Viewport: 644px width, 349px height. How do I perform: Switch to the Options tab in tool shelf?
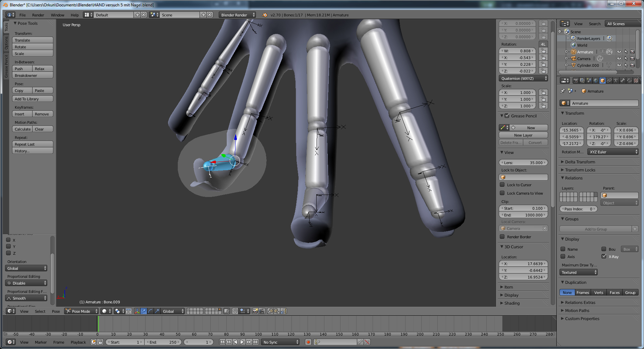click(x=6, y=43)
